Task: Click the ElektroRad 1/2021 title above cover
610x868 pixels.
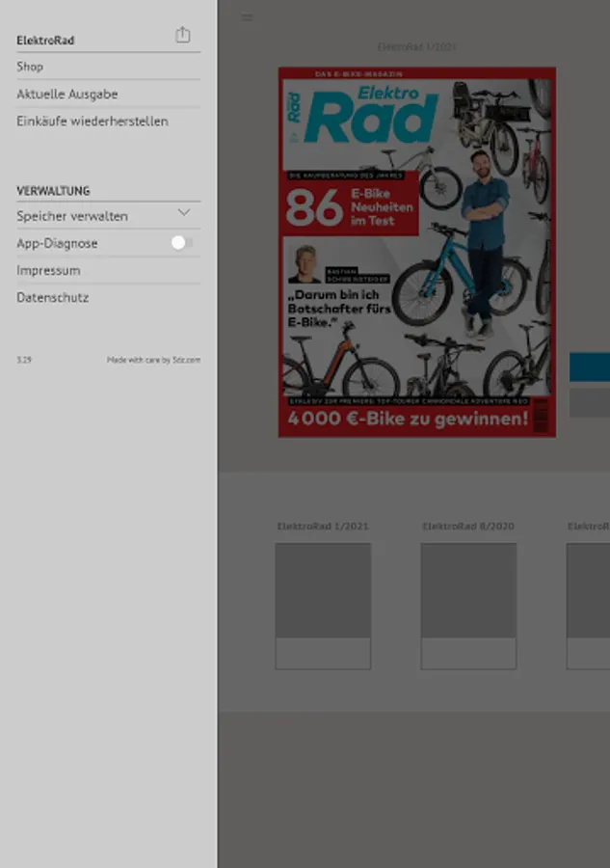Action: (x=417, y=47)
